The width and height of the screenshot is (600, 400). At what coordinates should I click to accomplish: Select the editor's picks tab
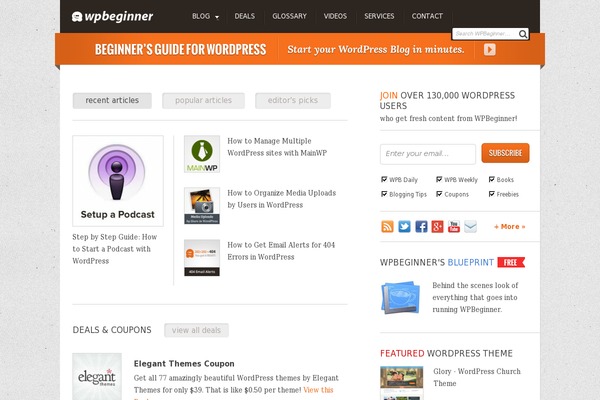tap(293, 101)
